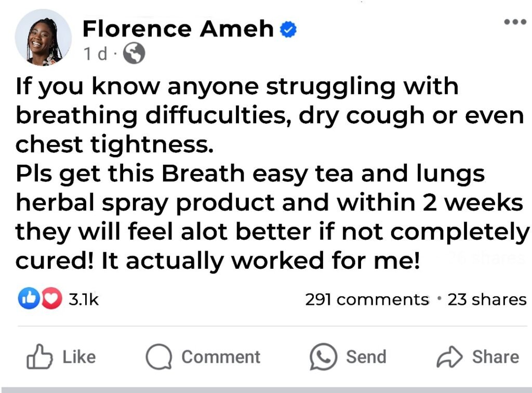
Task: View the 23 shares list
Action: 487,299
